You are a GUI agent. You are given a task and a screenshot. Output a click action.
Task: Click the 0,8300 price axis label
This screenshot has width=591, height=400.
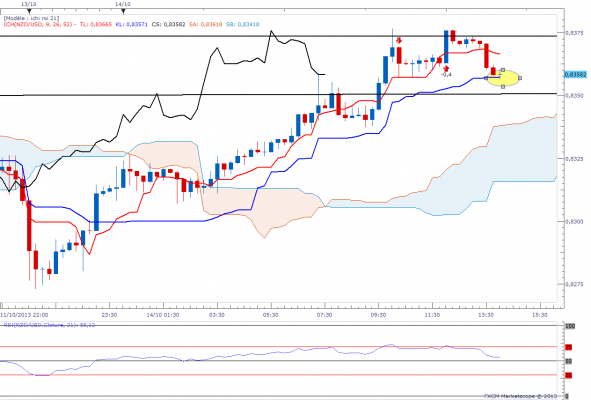click(x=574, y=222)
